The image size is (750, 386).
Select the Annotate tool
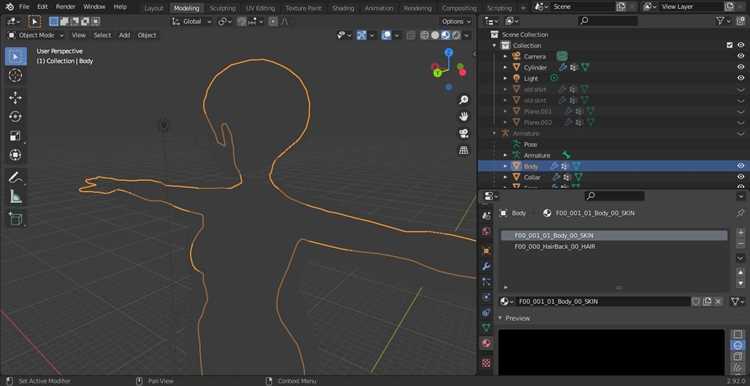[x=15, y=177]
